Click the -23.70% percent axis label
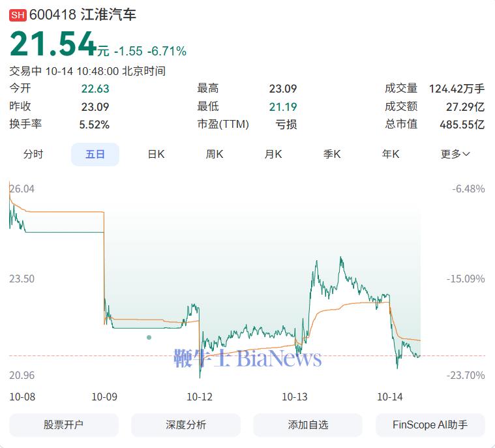The image size is (495, 448). point(466,375)
